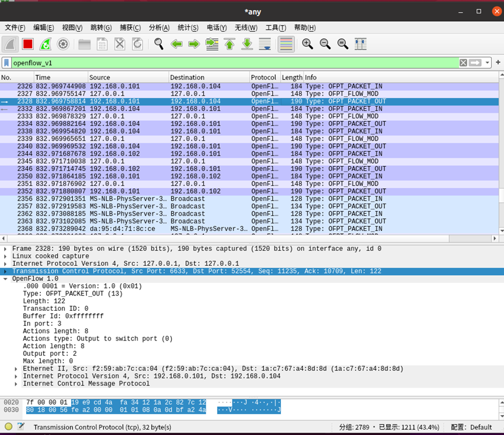
Task: Expand the Frame 2328 details row
Action: pyautogui.click(x=6, y=249)
